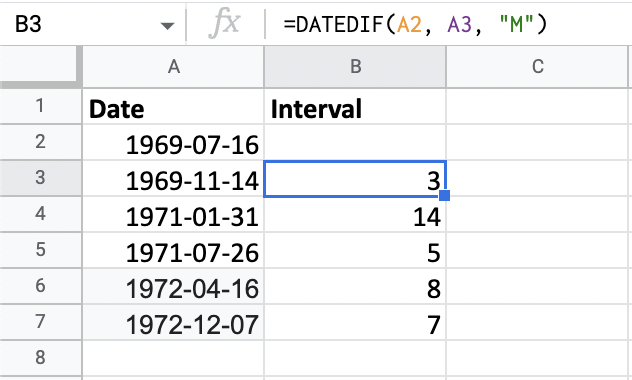This screenshot has height=380, width=632.
Task: Select empty cell C5
Action: [x=537, y=250]
